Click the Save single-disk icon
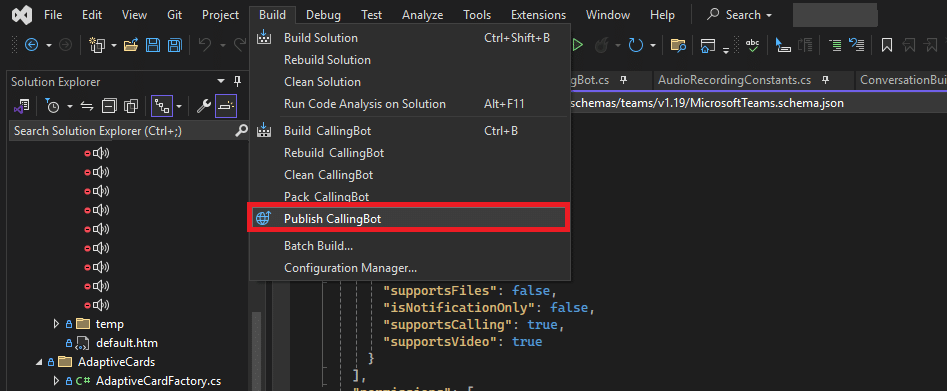Screen dimensions: 947x391 [x=153, y=45]
